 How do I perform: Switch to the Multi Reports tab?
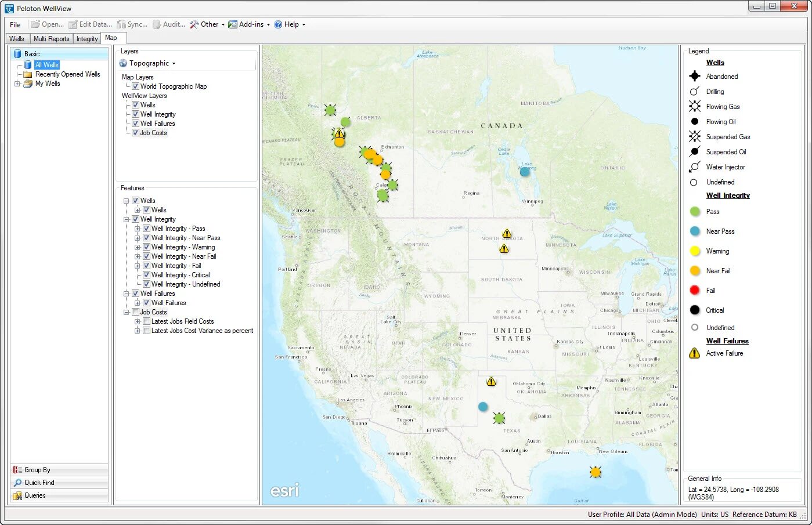click(51, 39)
